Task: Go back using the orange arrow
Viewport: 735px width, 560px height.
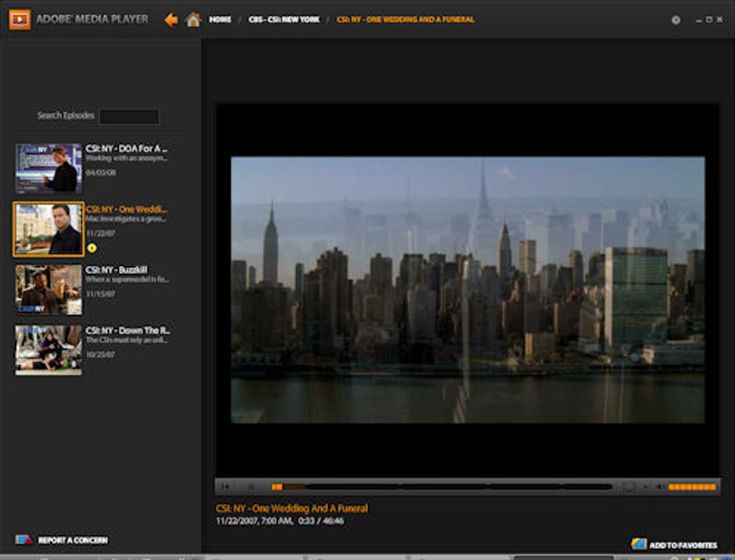Action: 171,19
